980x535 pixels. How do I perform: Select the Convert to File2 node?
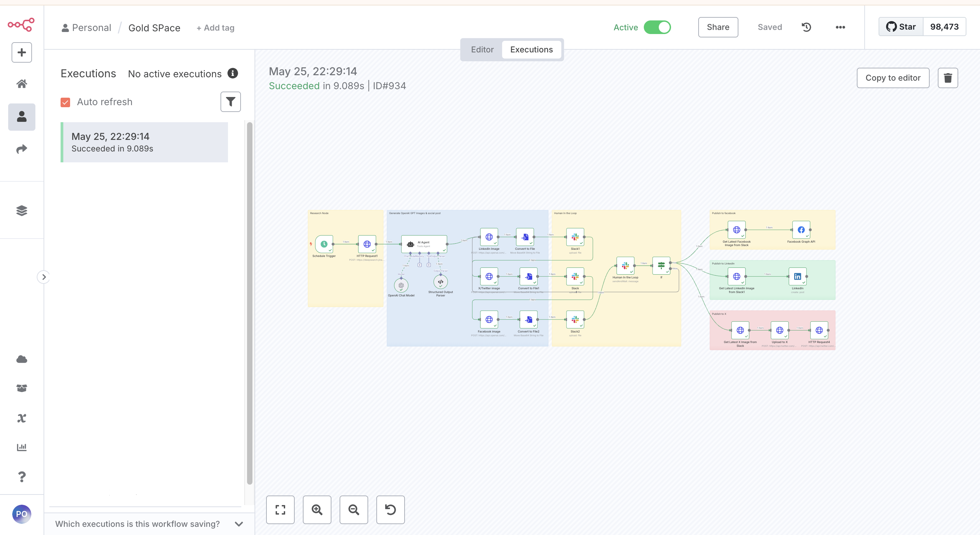(x=528, y=320)
